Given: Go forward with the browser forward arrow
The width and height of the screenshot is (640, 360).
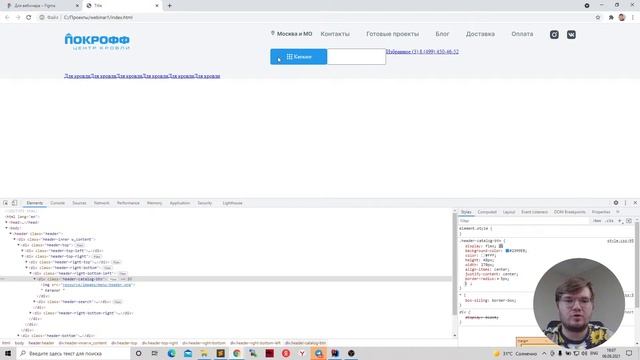Looking at the screenshot, I should [18, 18].
